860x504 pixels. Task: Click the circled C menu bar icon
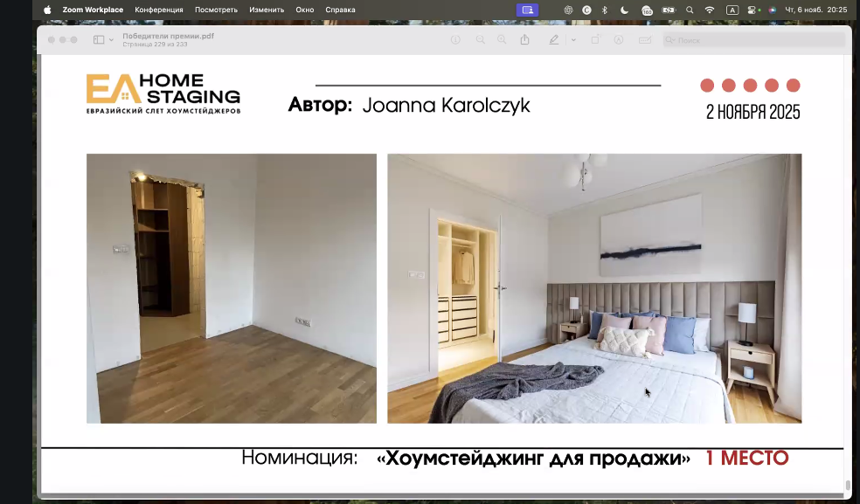point(586,10)
